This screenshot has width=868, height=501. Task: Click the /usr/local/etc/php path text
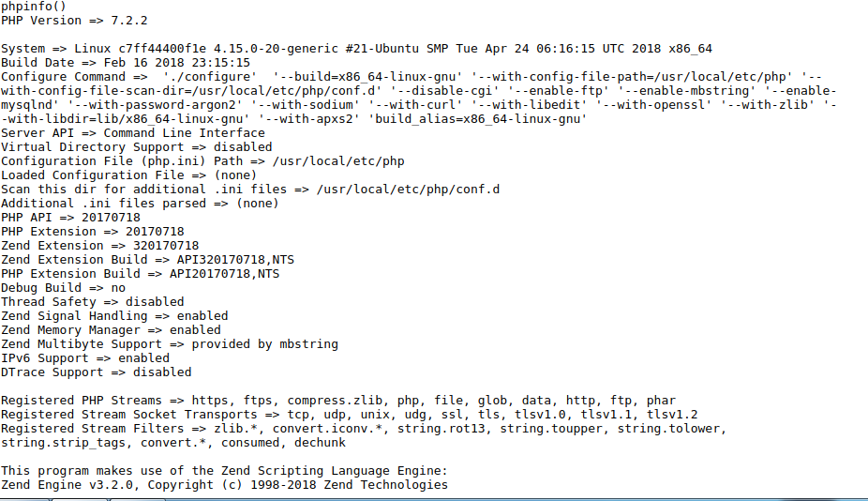coord(338,161)
